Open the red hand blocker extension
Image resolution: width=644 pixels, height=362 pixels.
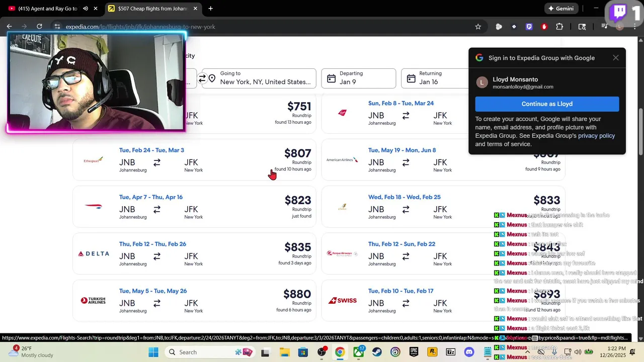544,27
